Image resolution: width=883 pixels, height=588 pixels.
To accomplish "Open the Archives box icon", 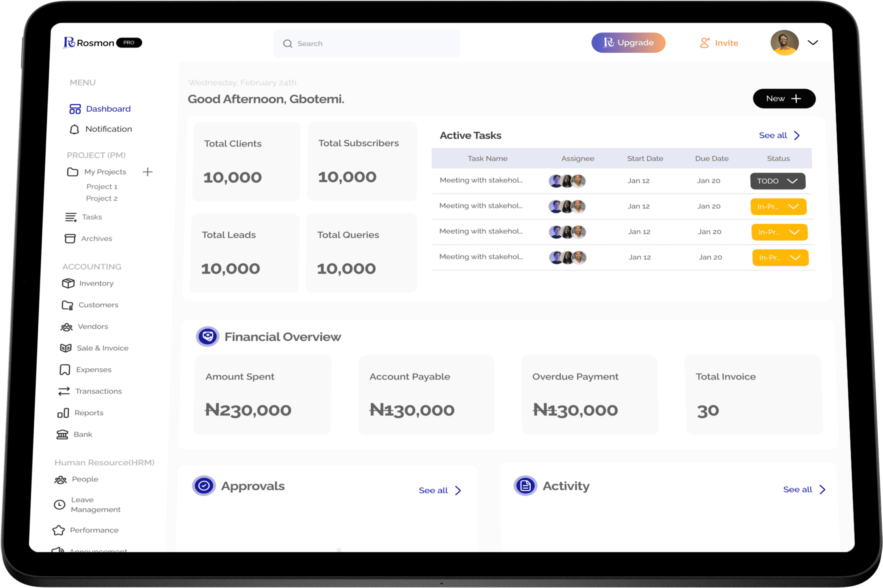I will [70, 239].
